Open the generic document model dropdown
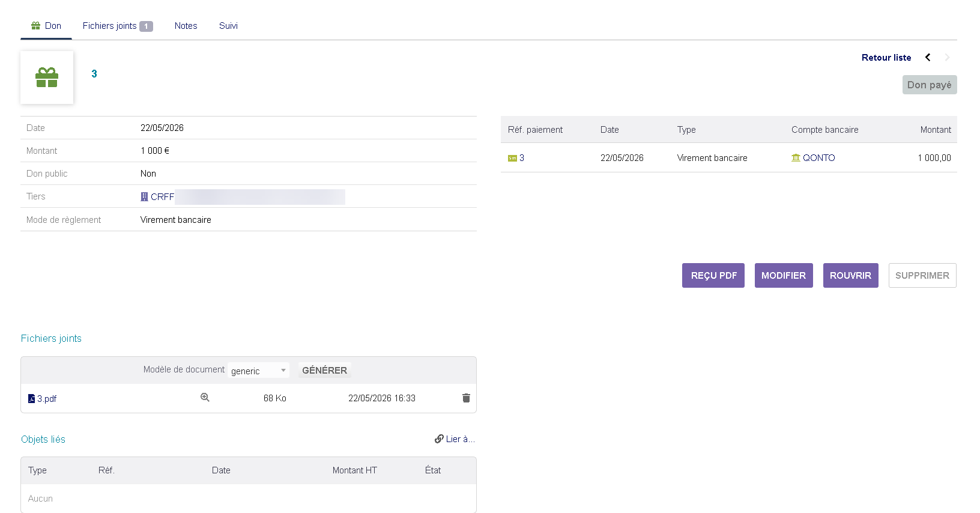The height and width of the screenshot is (513, 980). click(x=258, y=371)
